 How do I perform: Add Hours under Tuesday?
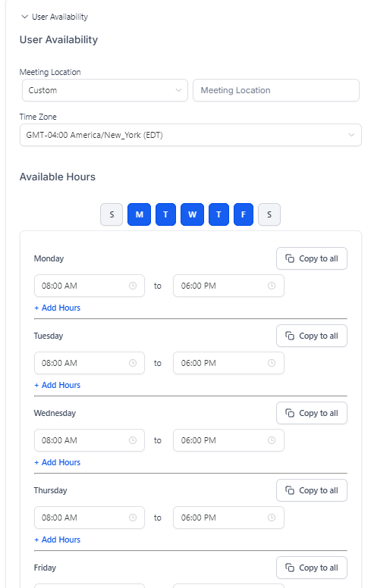click(58, 385)
